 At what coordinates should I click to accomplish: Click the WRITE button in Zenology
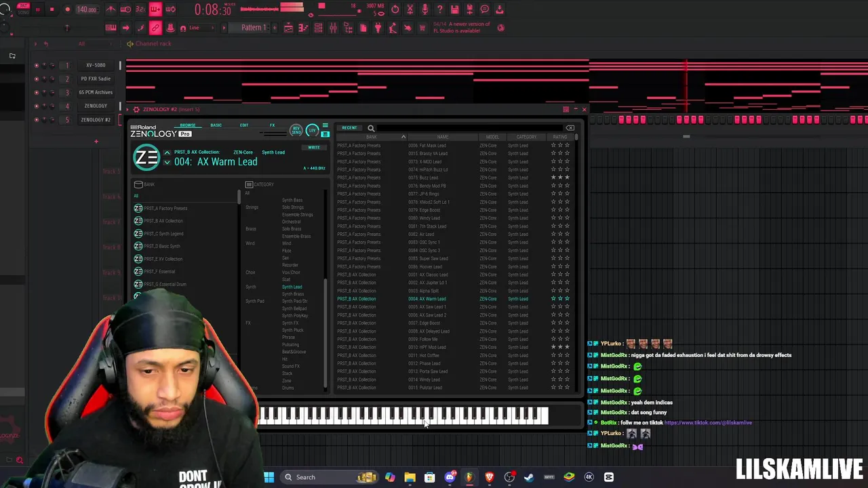tap(313, 148)
